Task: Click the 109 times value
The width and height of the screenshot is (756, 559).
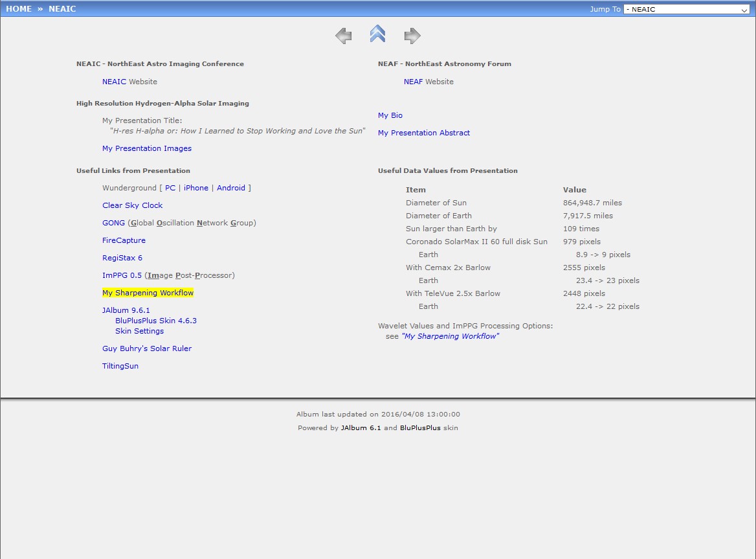Action: (x=581, y=229)
